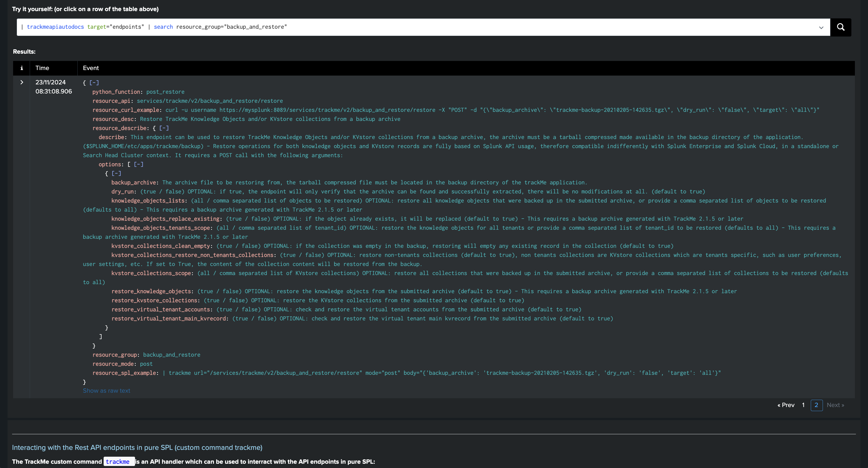Open results page 1
This screenshot has width=868, height=468.
tap(803, 405)
